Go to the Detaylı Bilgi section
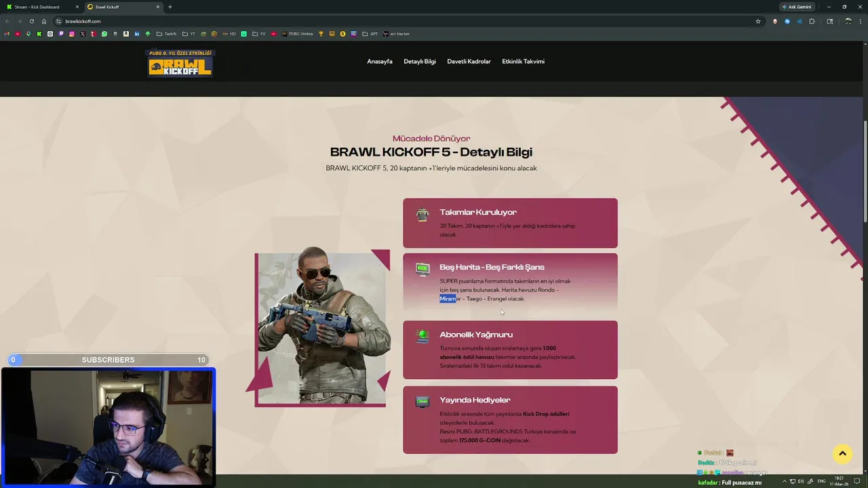 coord(420,62)
